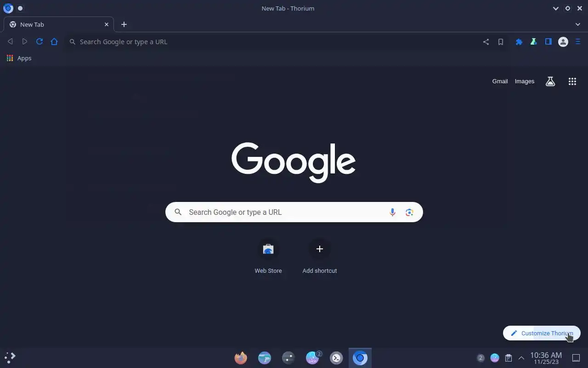Open the Discover store taskbar icon
Viewport: 588px width, 368px height.
(313, 357)
